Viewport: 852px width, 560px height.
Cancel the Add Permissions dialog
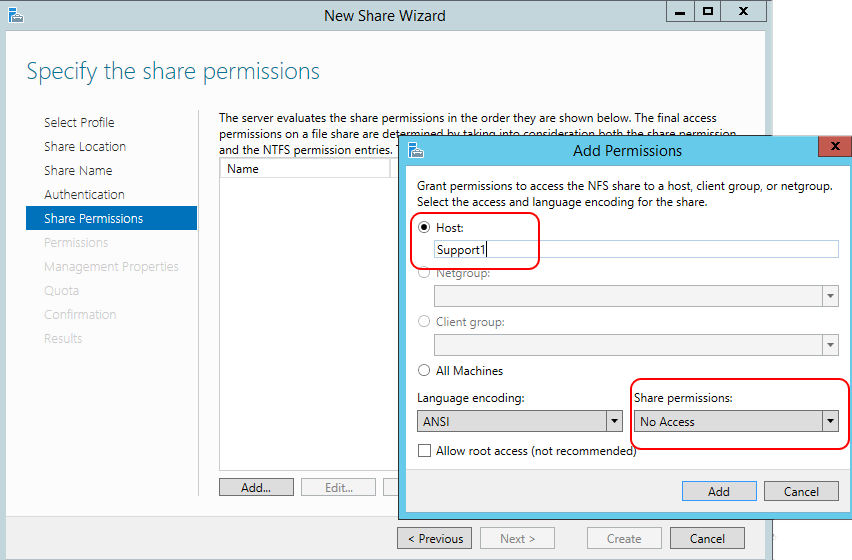[x=801, y=491]
